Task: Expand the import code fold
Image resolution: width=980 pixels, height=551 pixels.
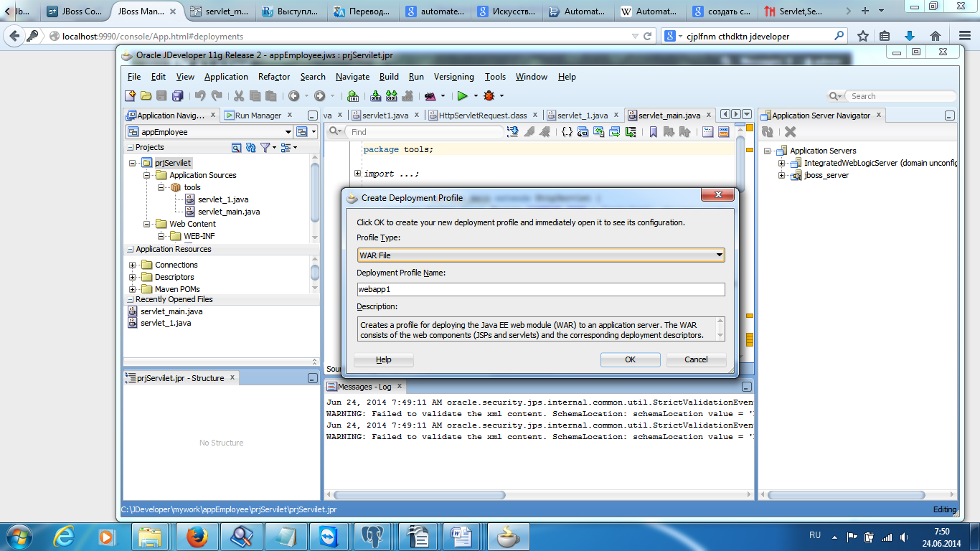Action: pyautogui.click(x=357, y=173)
